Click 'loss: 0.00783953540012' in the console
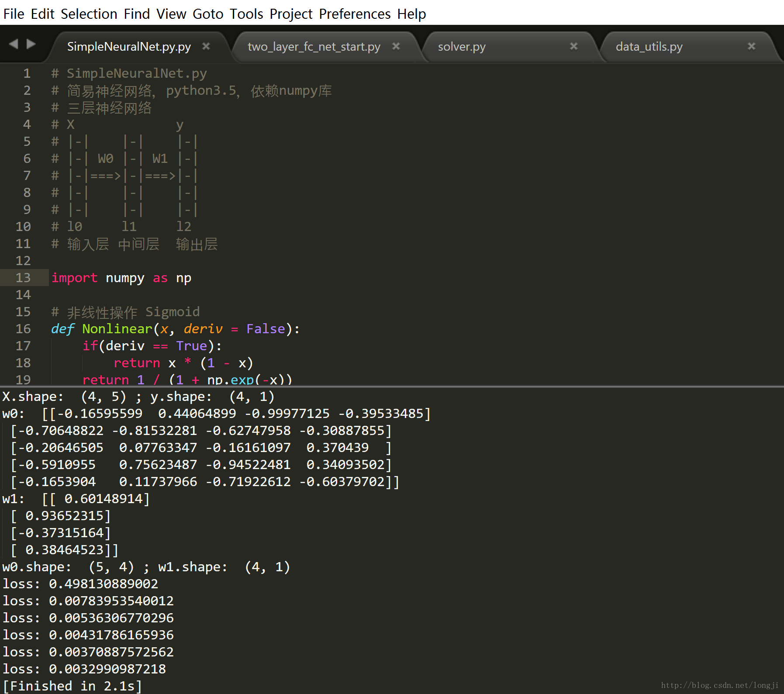The height and width of the screenshot is (694, 784). coord(88,601)
